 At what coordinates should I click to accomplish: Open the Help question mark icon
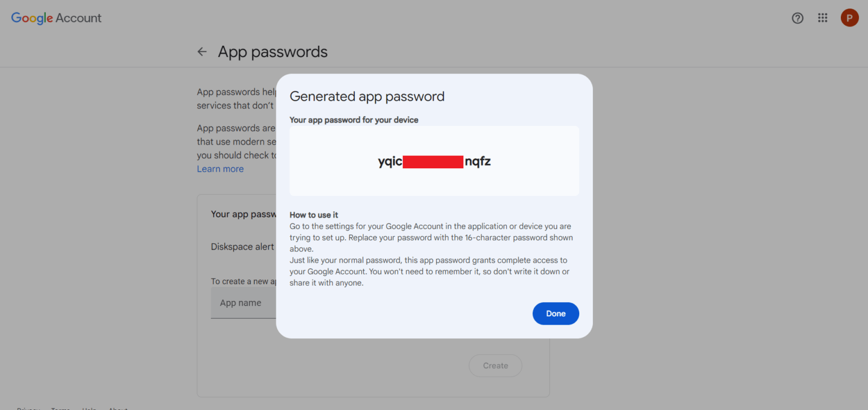[797, 18]
